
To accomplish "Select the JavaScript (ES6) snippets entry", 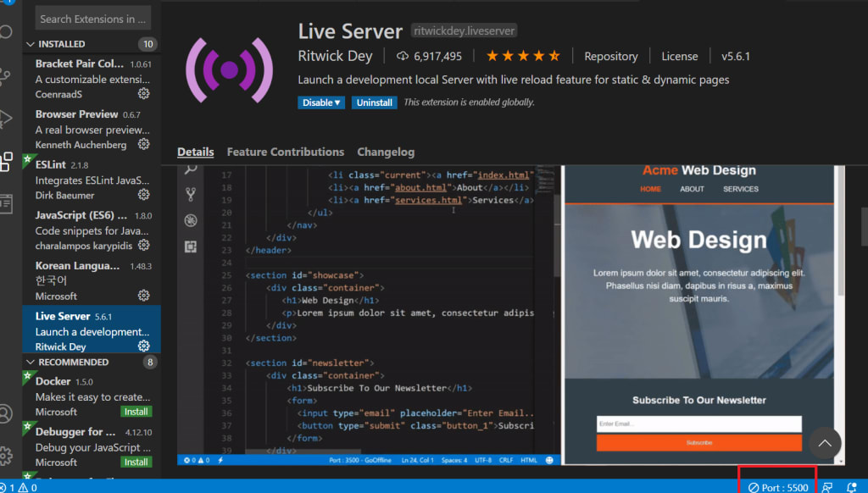I will coord(92,230).
